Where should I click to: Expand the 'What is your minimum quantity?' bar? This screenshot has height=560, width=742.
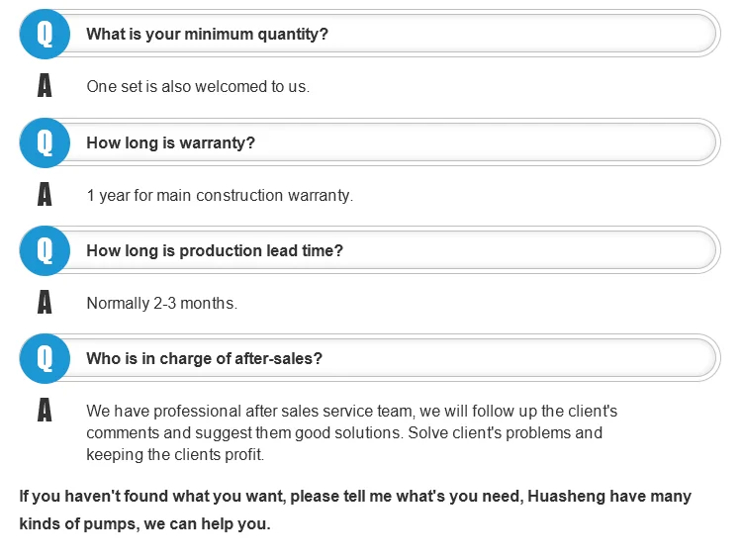(396, 34)
